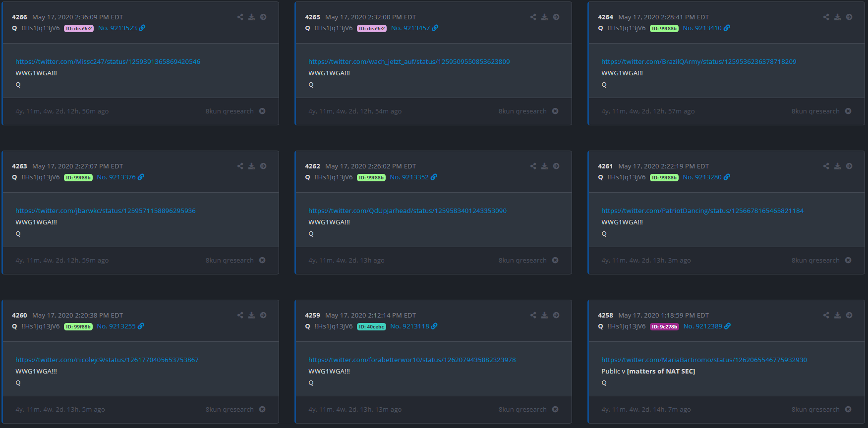Click the green ID: 99f88b badge on post 4264

click(x=664, y=29)
